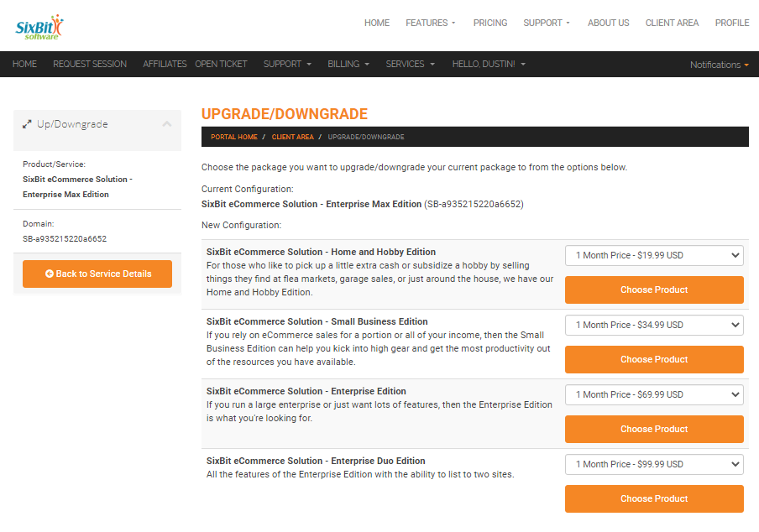This screenshot has height=532, width=759.
Task: Choose Product for Home and Hobby Edition
Action: point(654,289)
